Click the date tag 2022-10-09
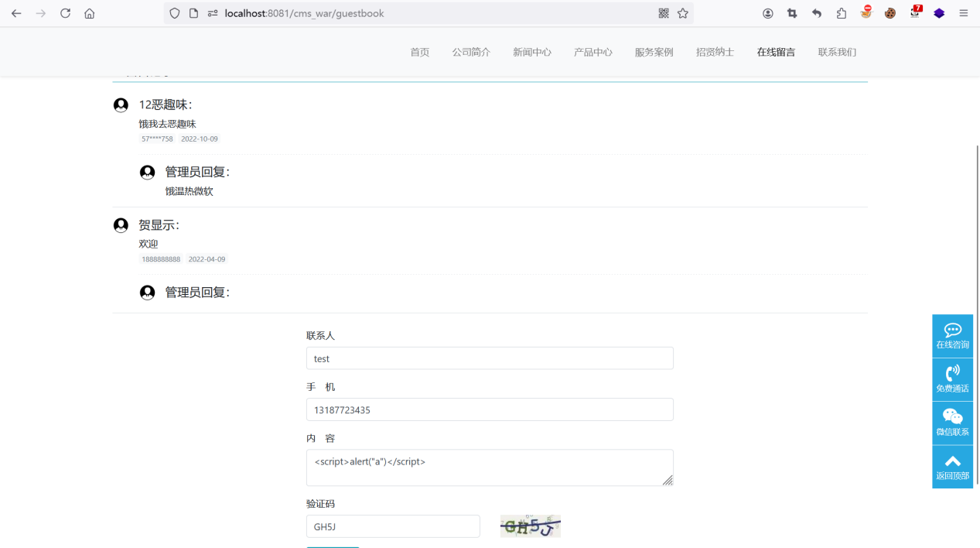980x548 pixels. click(x=200, y=139)
